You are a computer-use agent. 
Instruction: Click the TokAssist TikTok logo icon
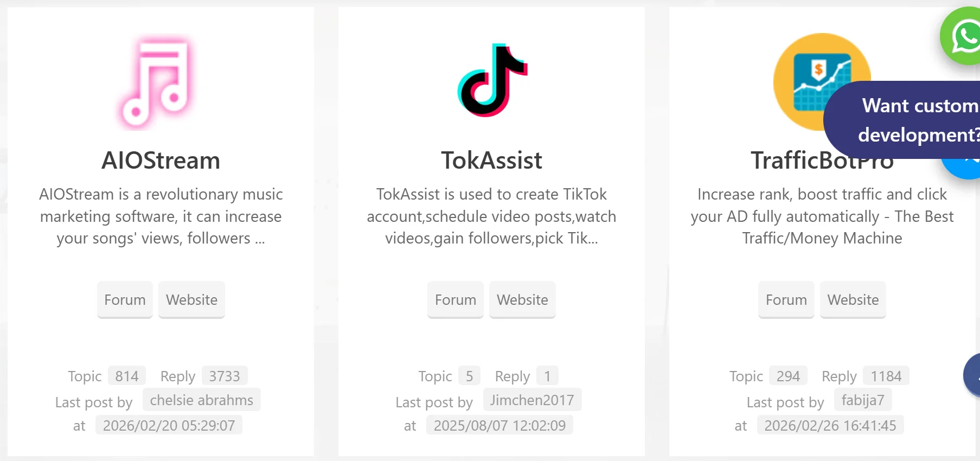click(x=492, y=80)
